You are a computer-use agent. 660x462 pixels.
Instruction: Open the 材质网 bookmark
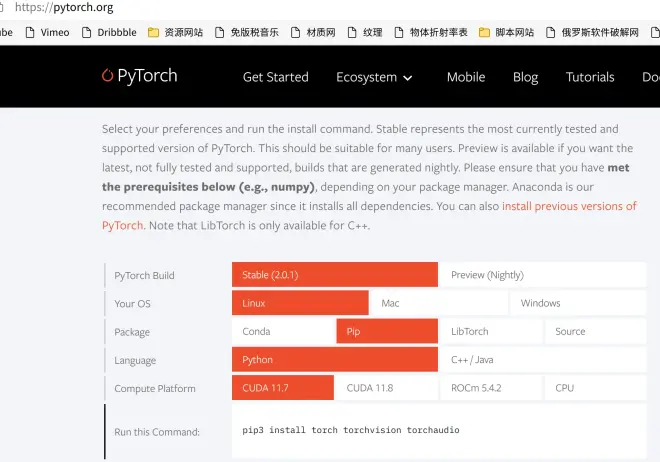pos(314,32)
